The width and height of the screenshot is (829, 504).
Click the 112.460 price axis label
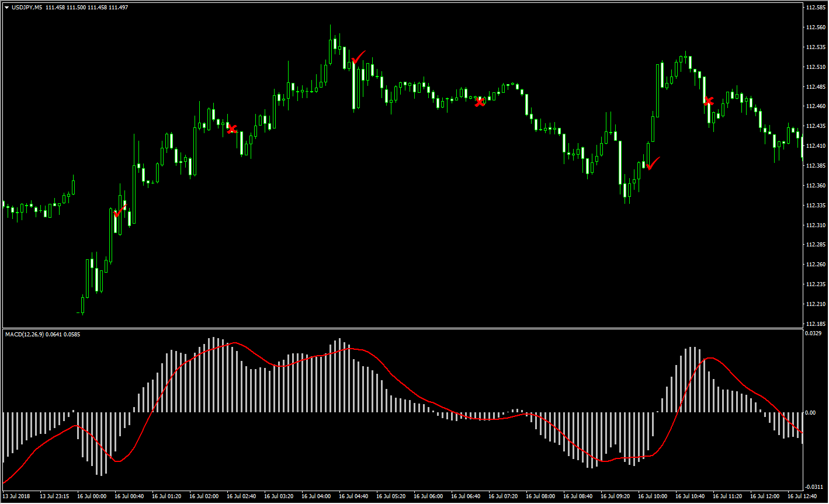(x=815, y=106)
